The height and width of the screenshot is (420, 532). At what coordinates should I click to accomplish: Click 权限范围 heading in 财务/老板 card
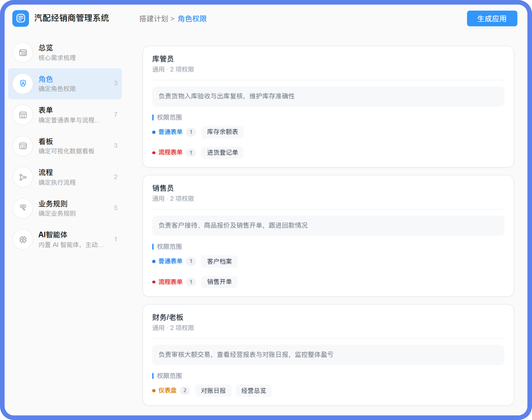coord(169,376)
